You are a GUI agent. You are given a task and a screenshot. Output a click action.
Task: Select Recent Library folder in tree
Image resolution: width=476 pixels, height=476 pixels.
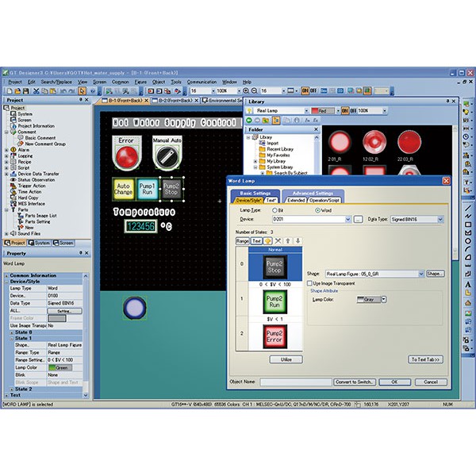click(x=280, y=149)
